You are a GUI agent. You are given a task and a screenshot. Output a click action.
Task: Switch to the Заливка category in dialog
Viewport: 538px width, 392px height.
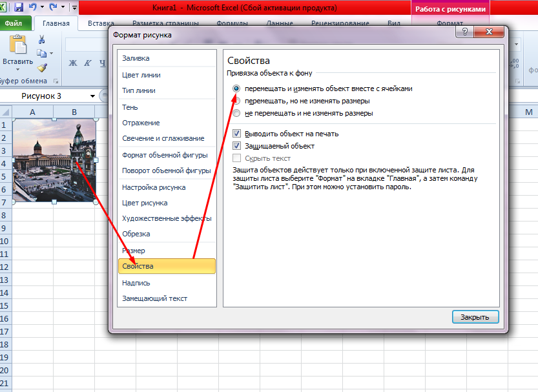(x=136, y=58)
